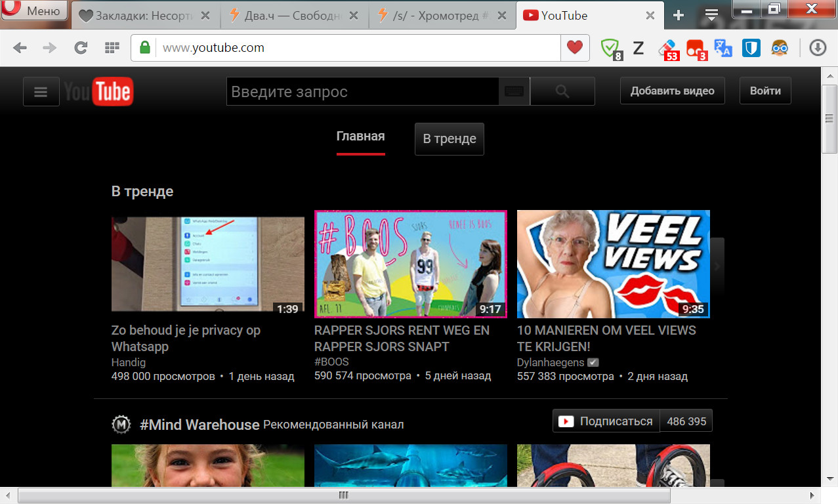Screen dimensions: 838x504
Task: Open the VEEL VIEWS video thumbnail
Action: coord(614,264)
